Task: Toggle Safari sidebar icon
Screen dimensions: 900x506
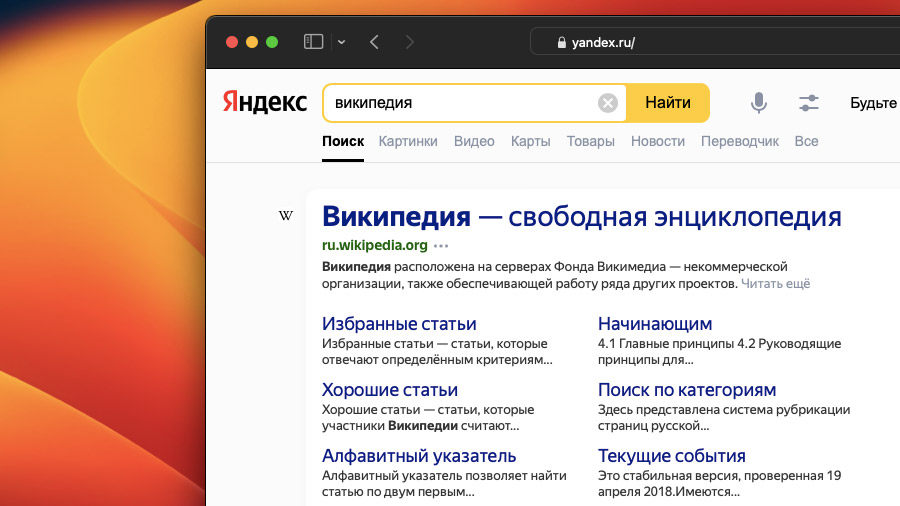Action: point(314,42)
